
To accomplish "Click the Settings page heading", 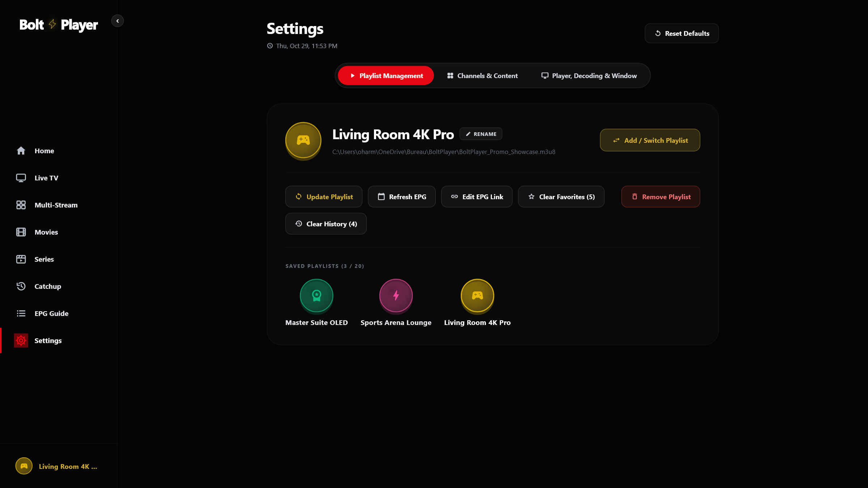I will coord(295,29).
